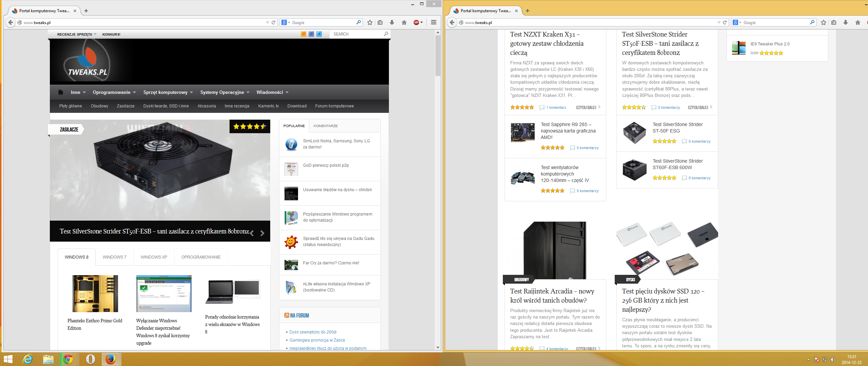Go back in the left Firefox window
The height and width of the screenshot is (366, 868).
pyautogui.click(x=11, y=22)
